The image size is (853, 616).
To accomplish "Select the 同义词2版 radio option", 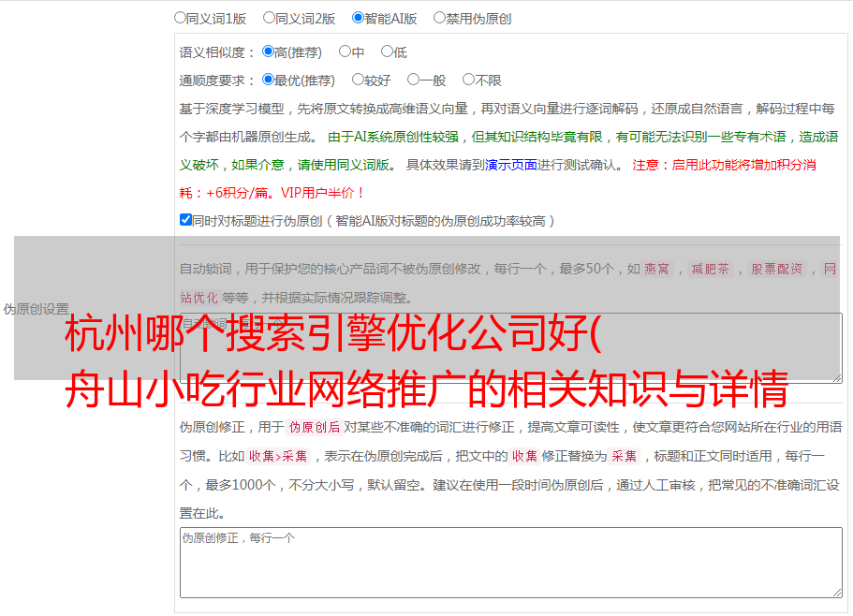I will [269, 18].
